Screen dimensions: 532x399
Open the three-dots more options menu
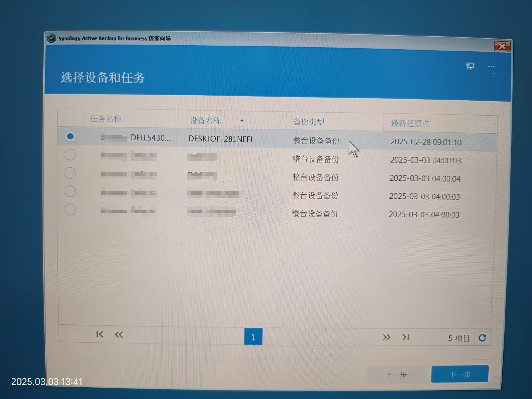point(491,66)
